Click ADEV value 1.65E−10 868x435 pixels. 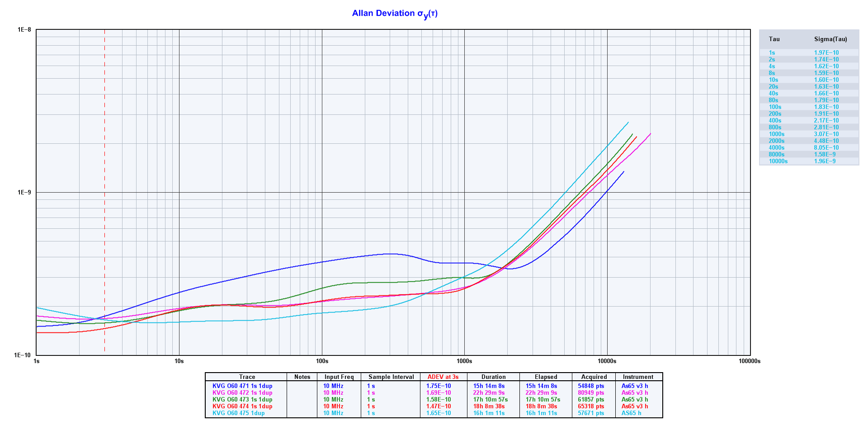tap(439, 413)
